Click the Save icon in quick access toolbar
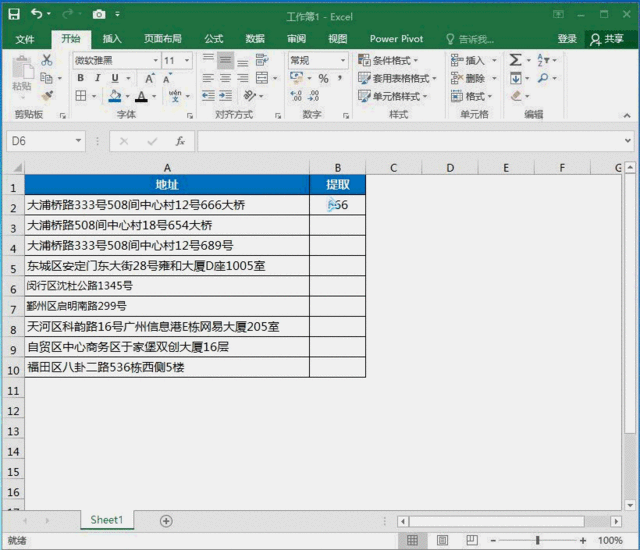Screen dimensions: 640x550 click(14, 15)
